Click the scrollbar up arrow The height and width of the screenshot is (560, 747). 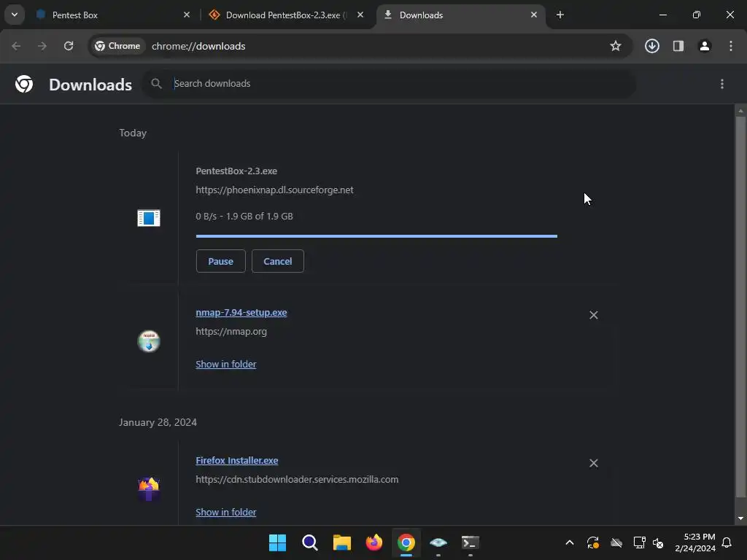[x=740, y=111]
